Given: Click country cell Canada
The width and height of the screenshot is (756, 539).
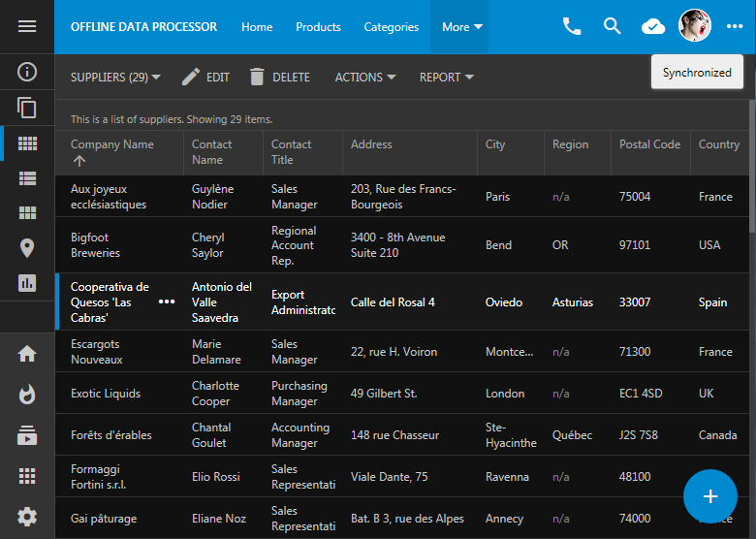Looking at the screenshot, I should point(717,435).
